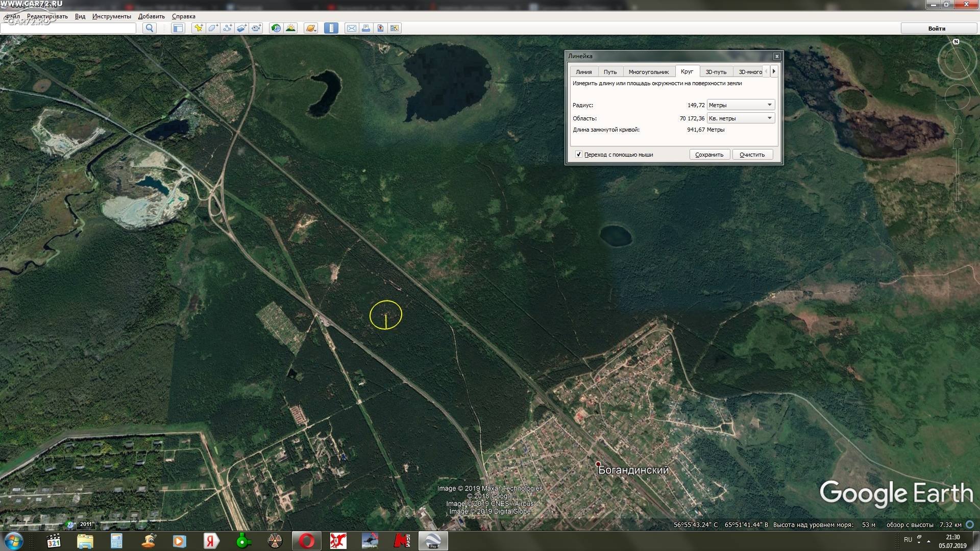Viewport: 980px width, 551px height.
Task: Select the Круг tab
Action: pyautogui.click(x=687, y=71)
